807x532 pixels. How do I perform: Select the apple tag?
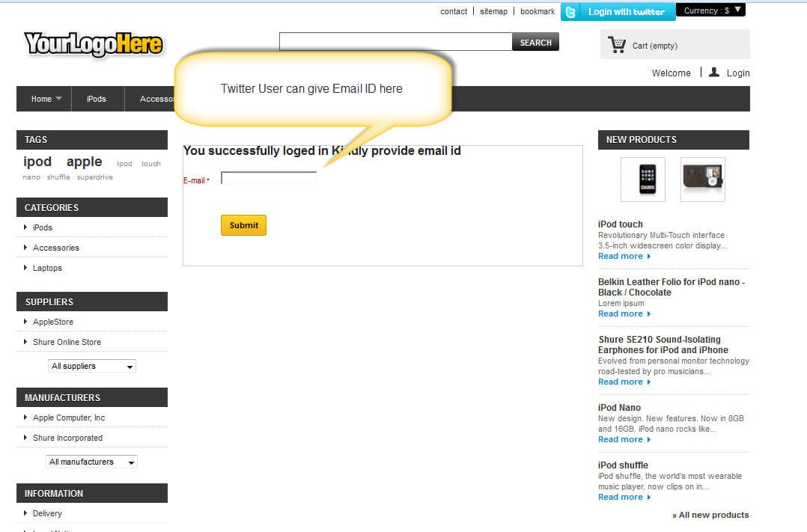click(84, 162)
